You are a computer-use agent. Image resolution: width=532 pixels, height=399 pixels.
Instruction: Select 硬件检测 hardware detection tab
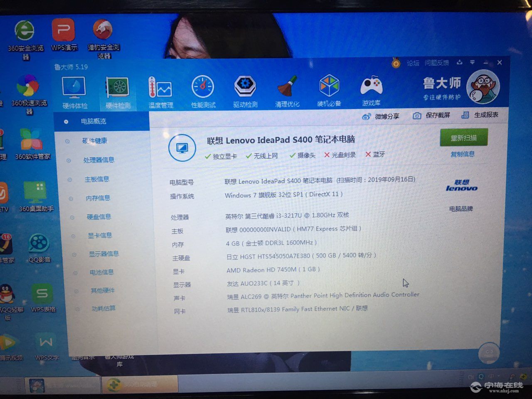point(118,93)
